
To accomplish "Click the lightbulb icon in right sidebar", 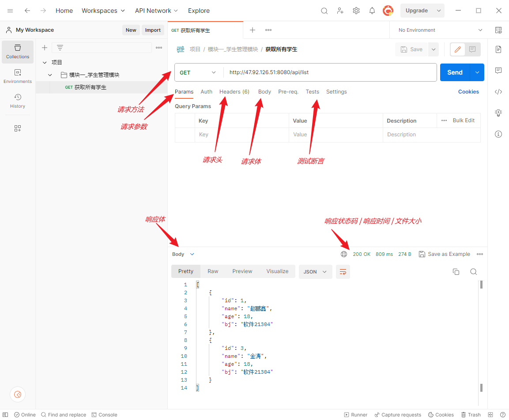I will pyautogui.click(x=498, y=113).
